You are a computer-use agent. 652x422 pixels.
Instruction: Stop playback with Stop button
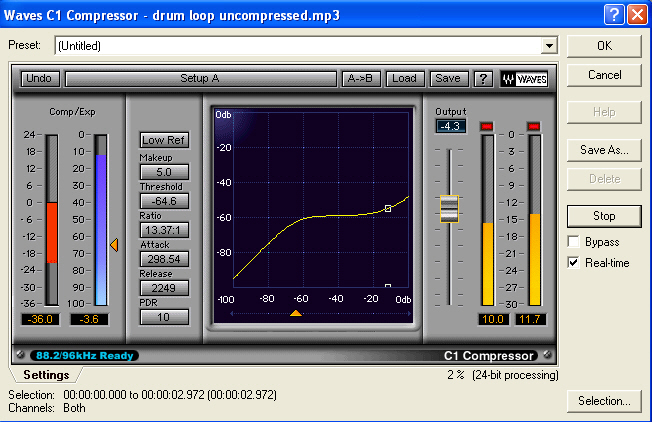click(x=604, y=216)
